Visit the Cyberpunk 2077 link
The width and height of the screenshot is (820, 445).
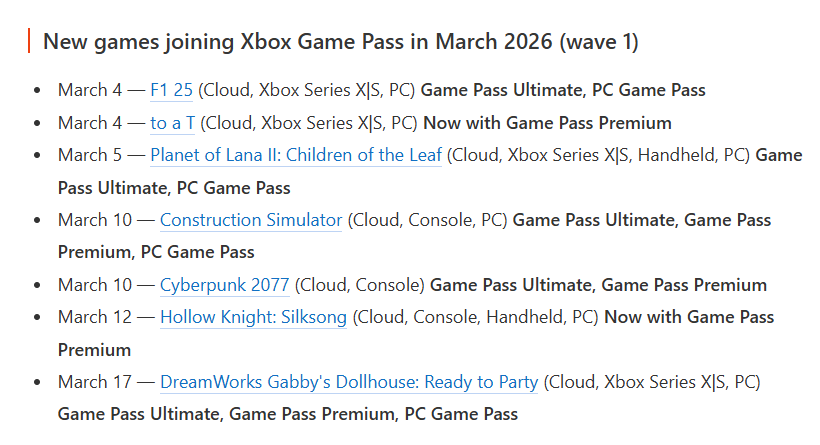point(224,285)
